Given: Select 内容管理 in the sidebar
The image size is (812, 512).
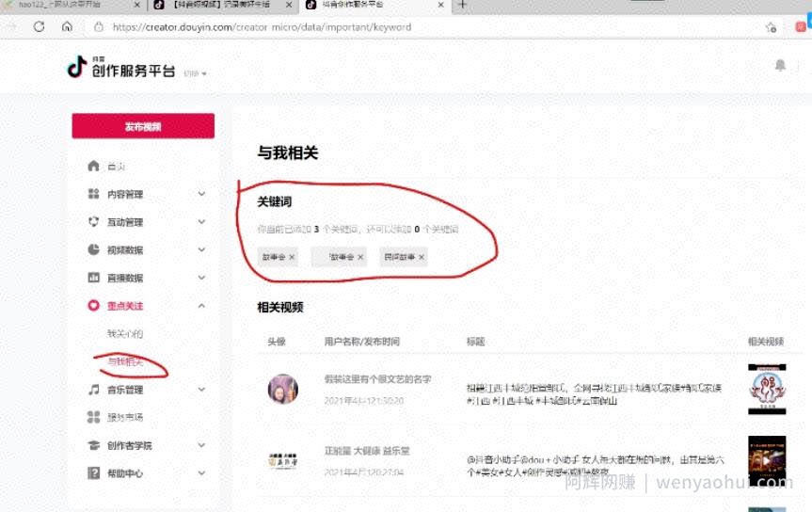Looking at the screenshot, I should (x=125, y=194).
